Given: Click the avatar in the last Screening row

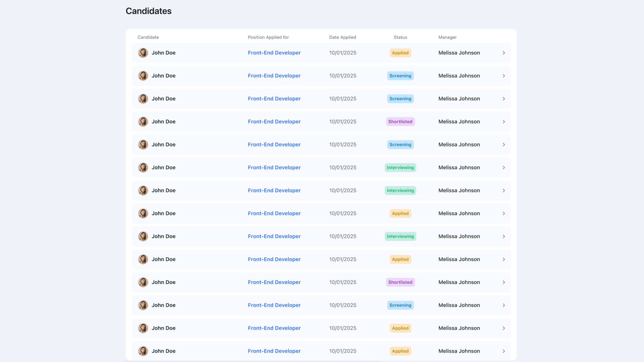Looking at the screenshot, I should (x=143, y=305).
